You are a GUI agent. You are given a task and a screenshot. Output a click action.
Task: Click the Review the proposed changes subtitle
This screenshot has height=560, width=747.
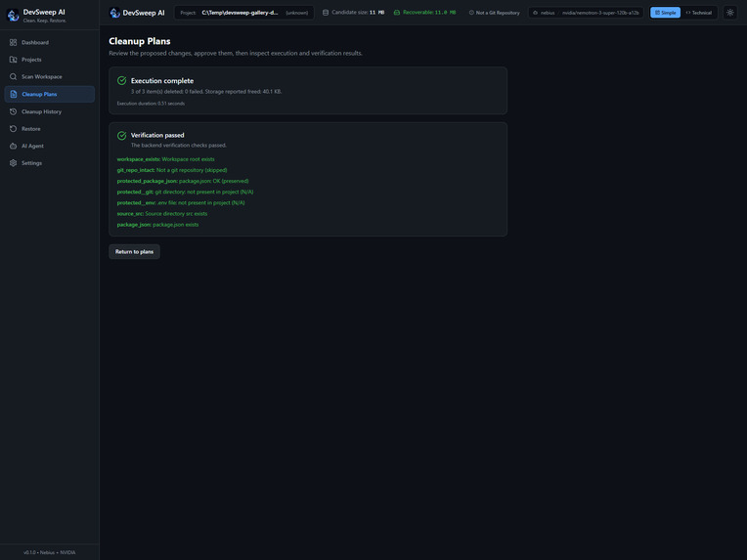(236, 54)
